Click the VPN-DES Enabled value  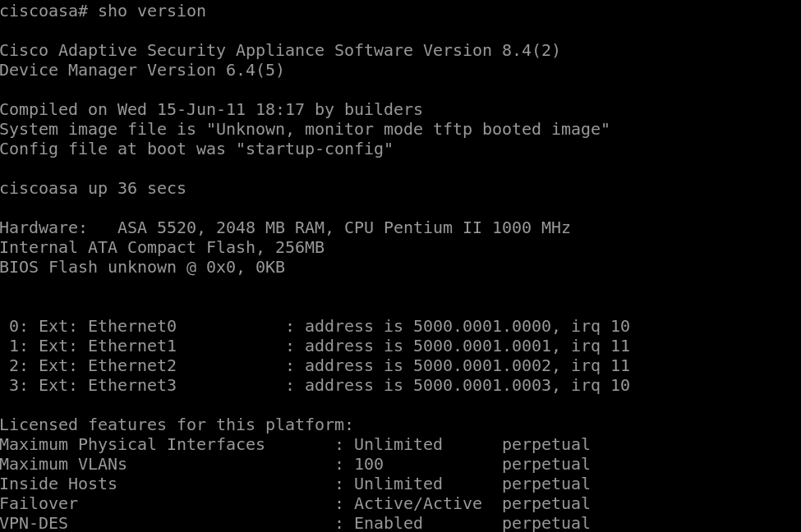point(389,523)
